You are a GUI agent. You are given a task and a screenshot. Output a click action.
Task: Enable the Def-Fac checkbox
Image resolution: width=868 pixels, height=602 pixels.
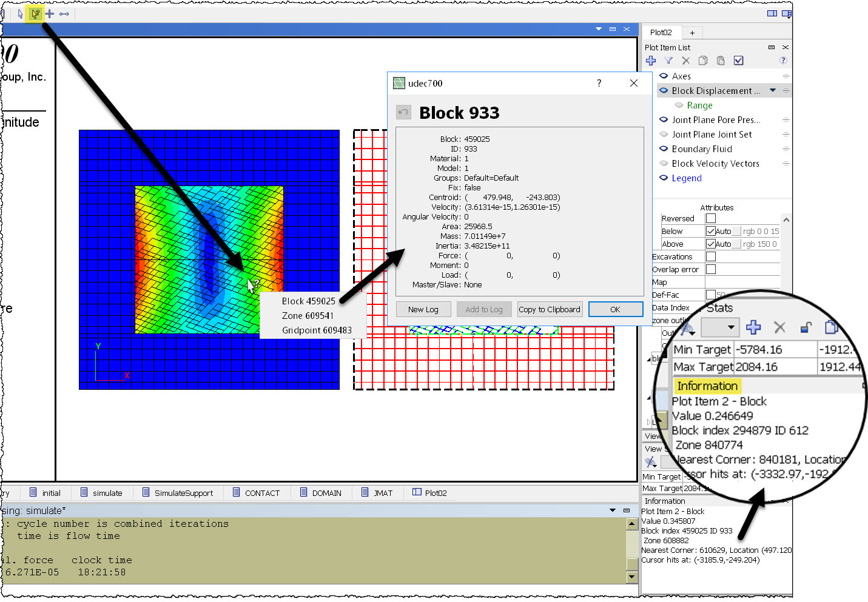[x=710, y=295]
